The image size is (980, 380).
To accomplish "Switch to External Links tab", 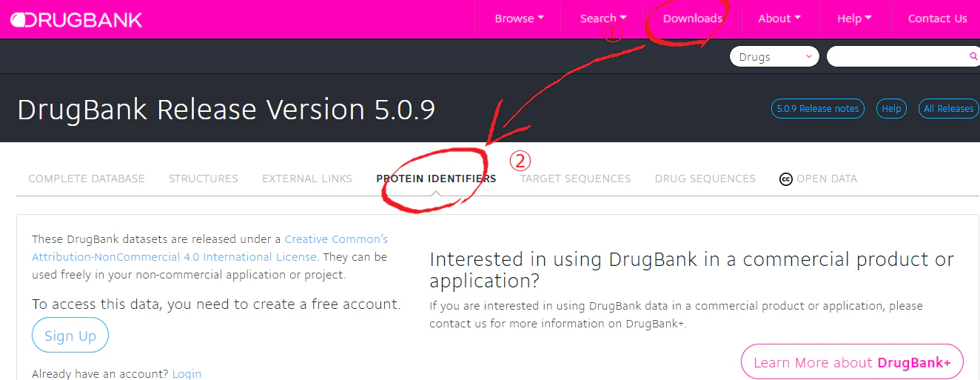I will click(307, 179).
